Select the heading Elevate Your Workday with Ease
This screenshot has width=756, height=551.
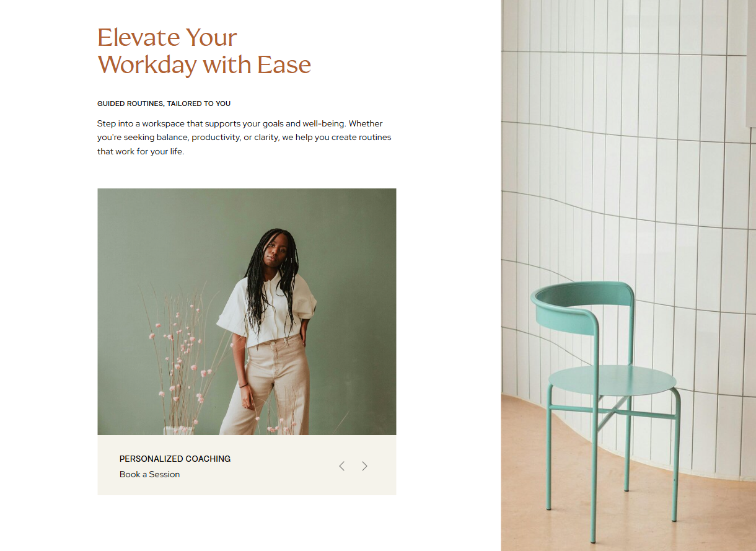tap(204, 51)
